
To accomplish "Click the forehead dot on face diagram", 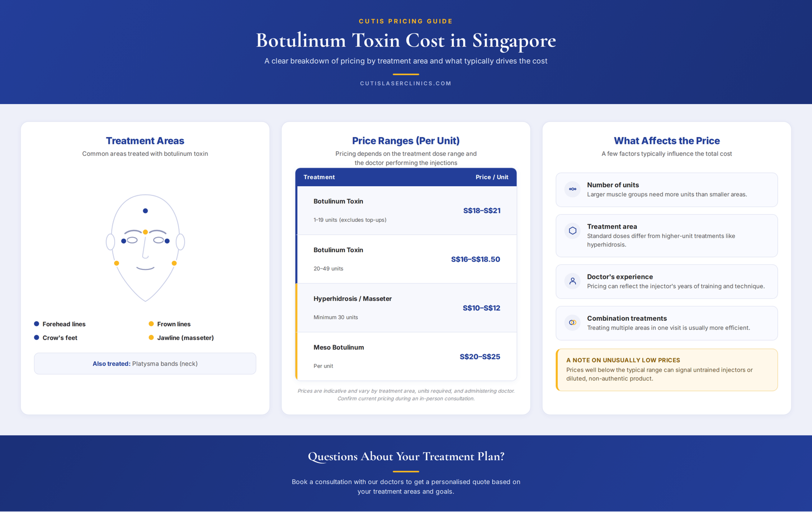I will (x=145, y=211).
